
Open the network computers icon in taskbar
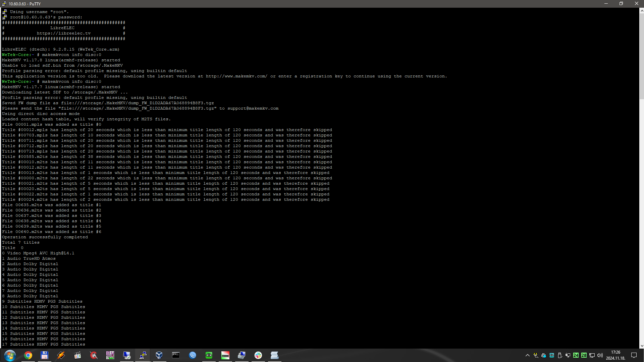click(241, 355)
